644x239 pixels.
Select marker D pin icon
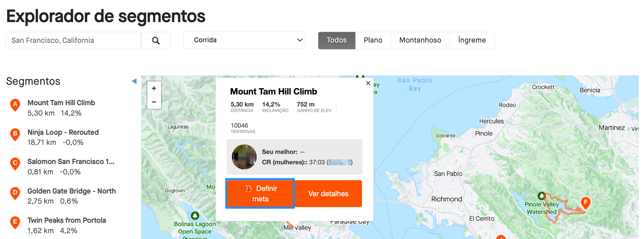pyautogui.click(x=15, y=193)
